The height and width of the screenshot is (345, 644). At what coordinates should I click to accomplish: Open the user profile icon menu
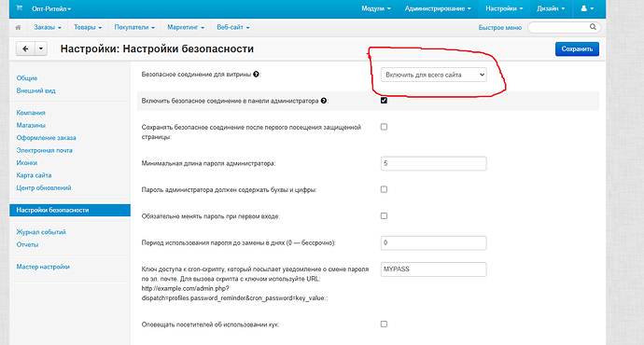click(x=587, y=8)
